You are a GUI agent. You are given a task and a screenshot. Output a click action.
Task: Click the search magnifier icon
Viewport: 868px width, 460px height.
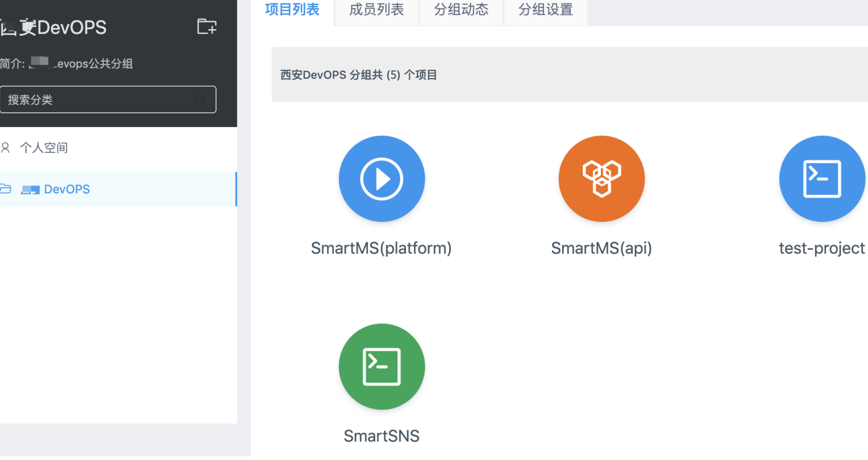(x=200, y=99)
